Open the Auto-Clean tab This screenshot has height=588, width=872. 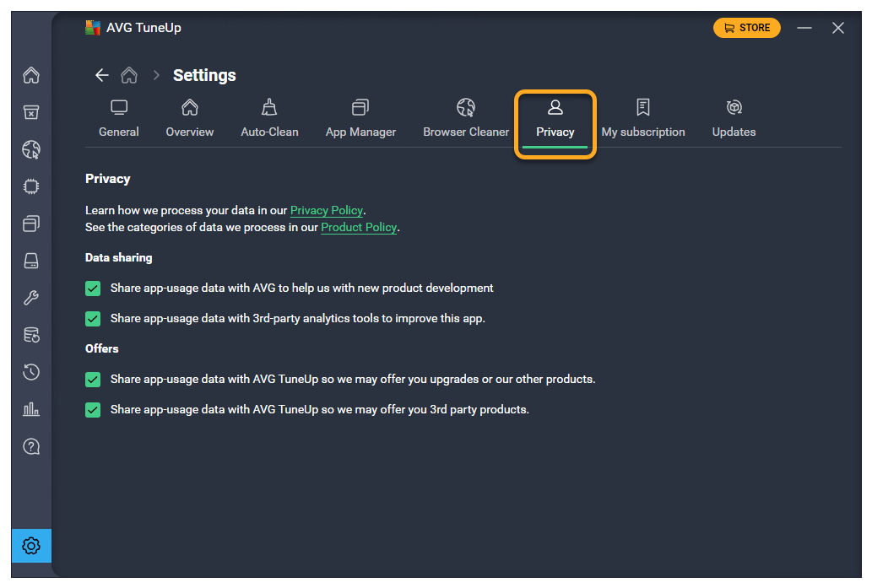(269, 118)
